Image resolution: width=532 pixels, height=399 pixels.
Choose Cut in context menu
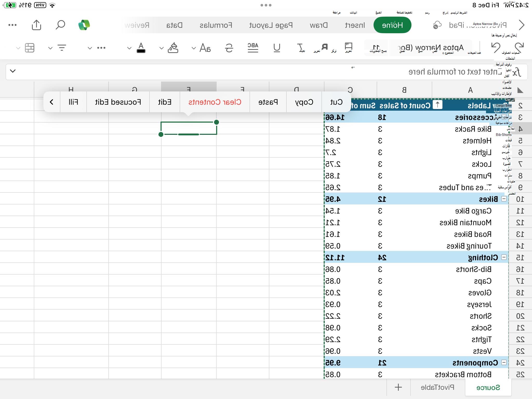336,102
